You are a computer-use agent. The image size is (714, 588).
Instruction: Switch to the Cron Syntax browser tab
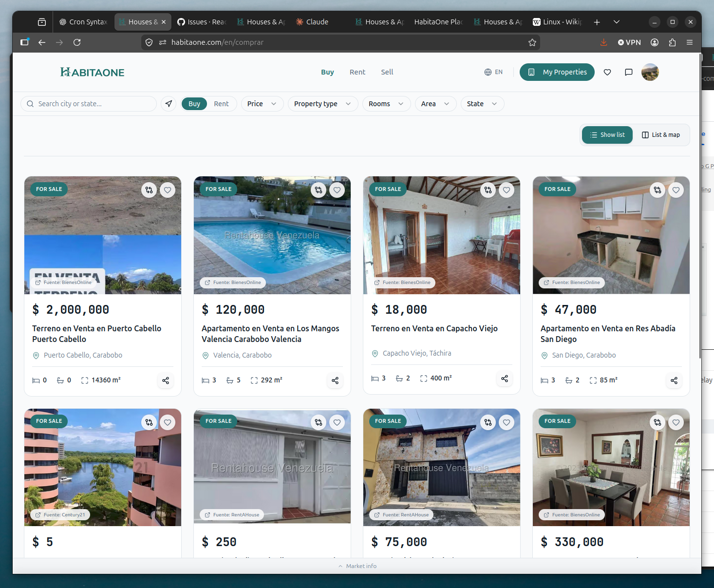[83, 22]
